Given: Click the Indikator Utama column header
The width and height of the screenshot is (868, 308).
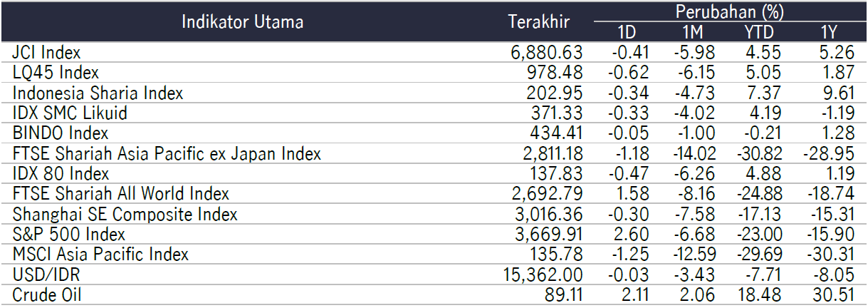Looking at the screenshot, I should pos(242,21).
